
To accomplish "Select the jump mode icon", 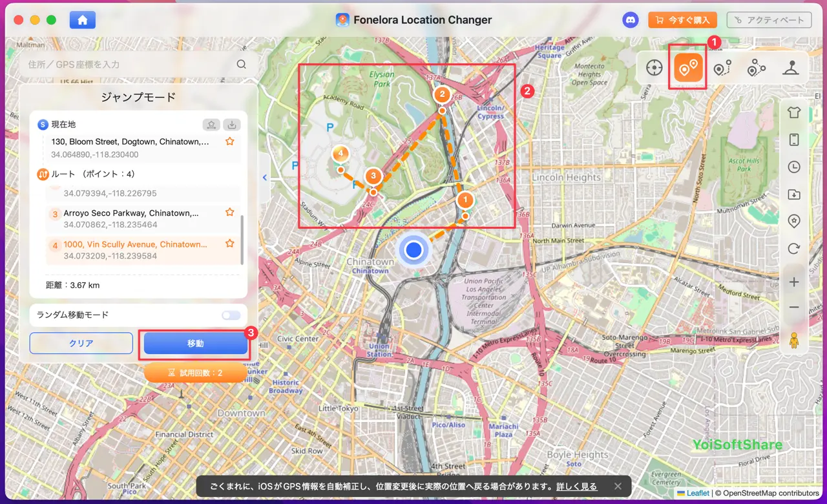I will [x=688, y=68].
